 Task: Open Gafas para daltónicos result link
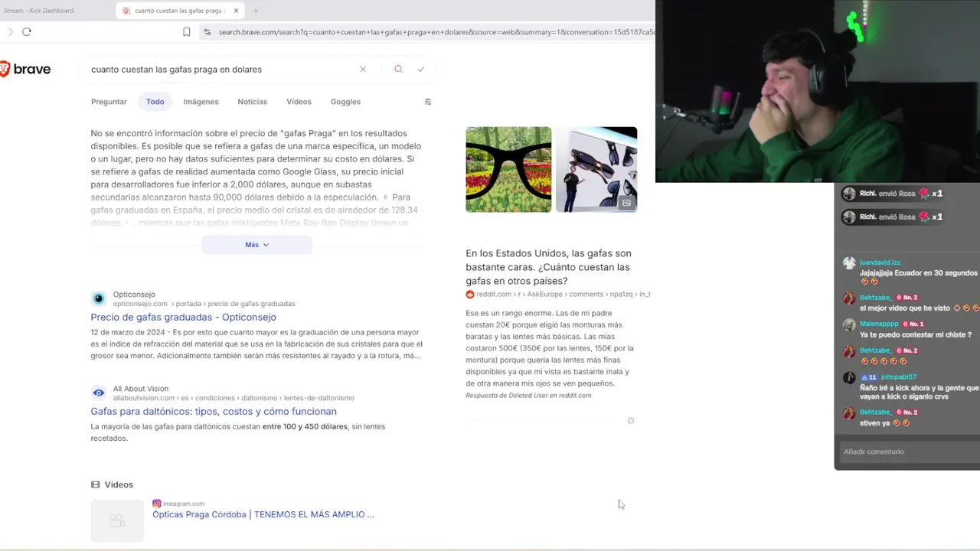tap(214, 411)
